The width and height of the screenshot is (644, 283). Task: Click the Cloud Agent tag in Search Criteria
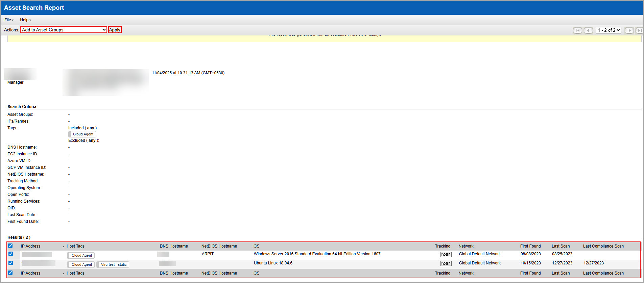(x=83, y=134)
